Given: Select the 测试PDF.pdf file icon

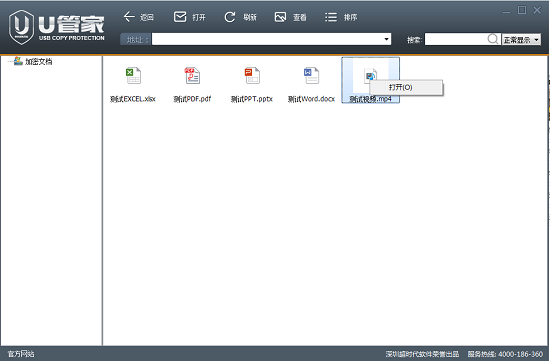Looking at the screenshot, I should tap(192, 75).
